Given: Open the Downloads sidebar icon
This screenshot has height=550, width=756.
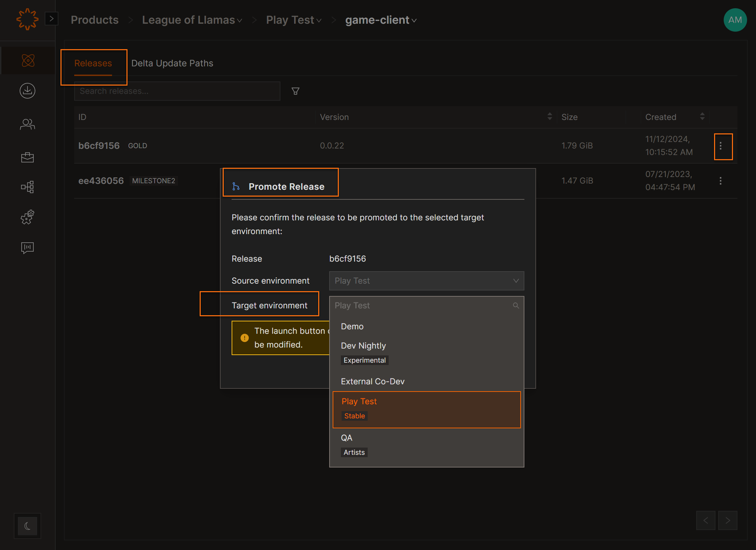Looking at the screenshot, I should click(27, 91).
